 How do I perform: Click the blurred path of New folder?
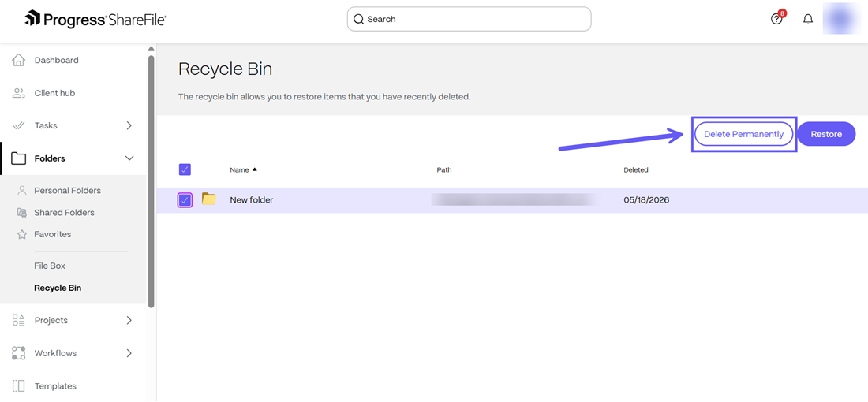point(514,199)
